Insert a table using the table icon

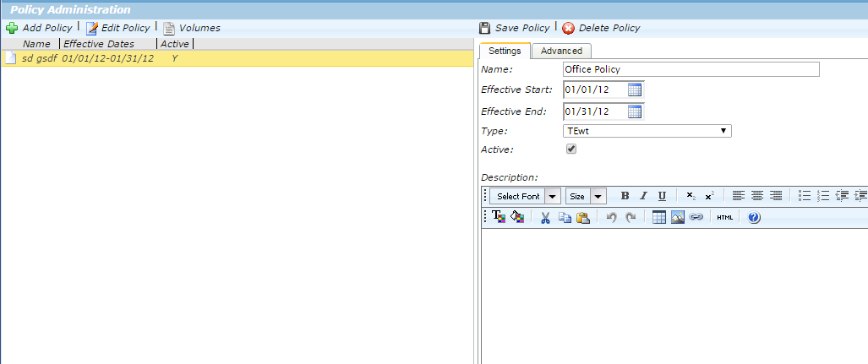coord(660,218)
